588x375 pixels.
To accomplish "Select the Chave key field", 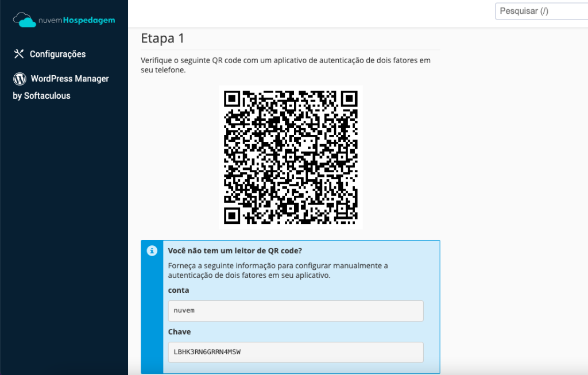I will tap(296, 352).
